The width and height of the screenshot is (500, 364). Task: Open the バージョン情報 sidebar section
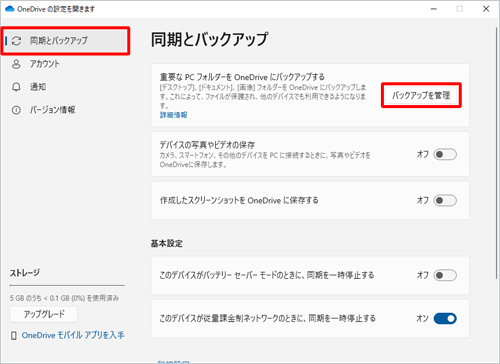[x=52, y=110]
